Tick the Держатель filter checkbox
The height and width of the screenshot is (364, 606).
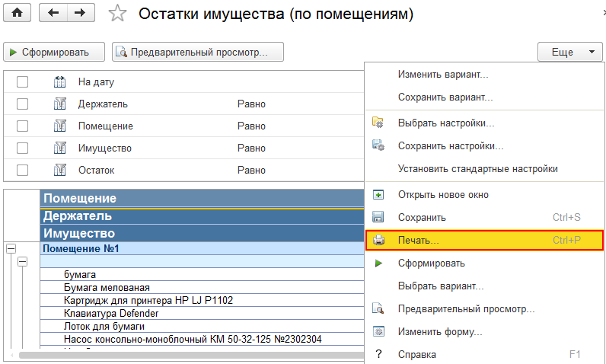coord(22,104)
